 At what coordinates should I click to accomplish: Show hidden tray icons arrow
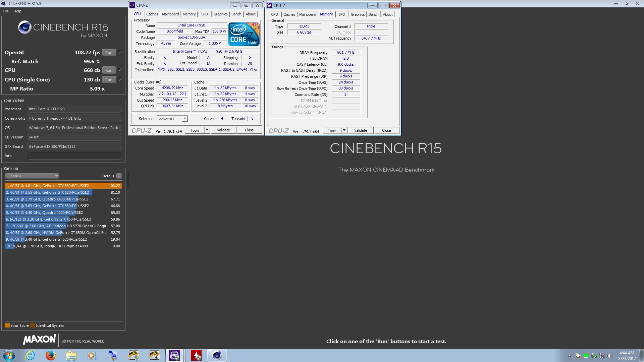pyautogui.click(x=570, y=356)
